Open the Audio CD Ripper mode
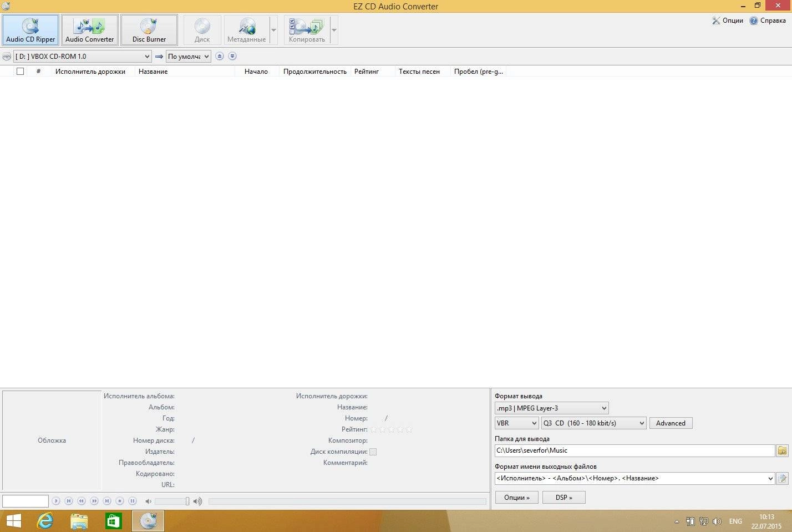This screenshot has height=532, width=792. pos(31,30)
